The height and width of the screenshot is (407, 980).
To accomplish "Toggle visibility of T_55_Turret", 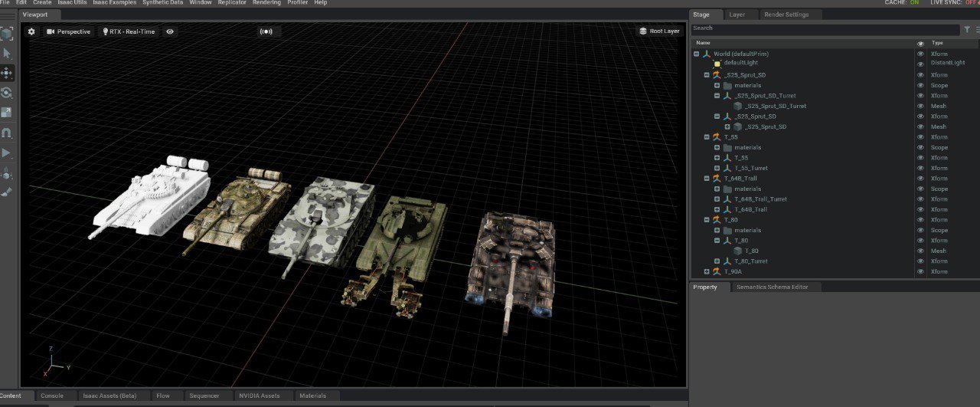I will (920, 168).
